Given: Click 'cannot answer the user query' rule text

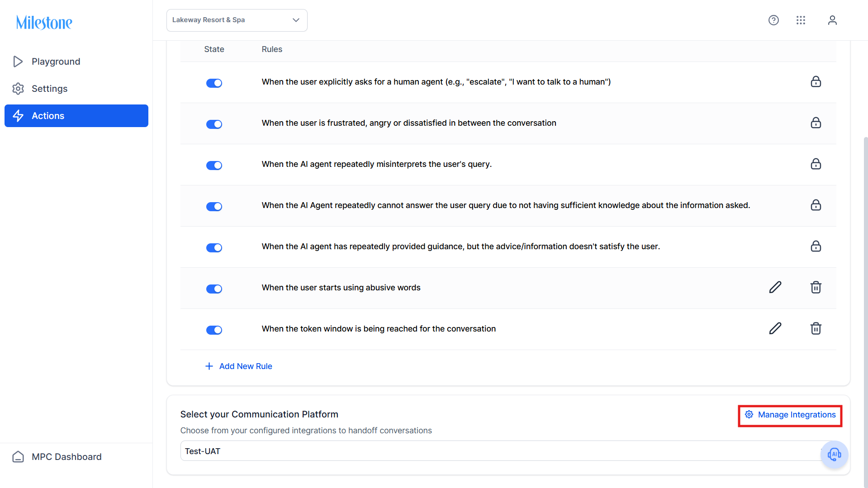Looking at the screenshot, I should [x=506, y=205].
